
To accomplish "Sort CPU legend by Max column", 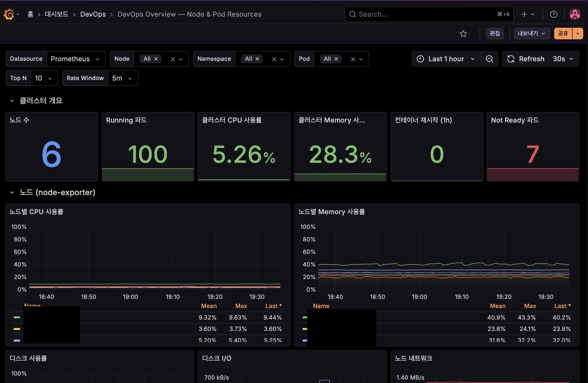I will (x=241, y=306).
